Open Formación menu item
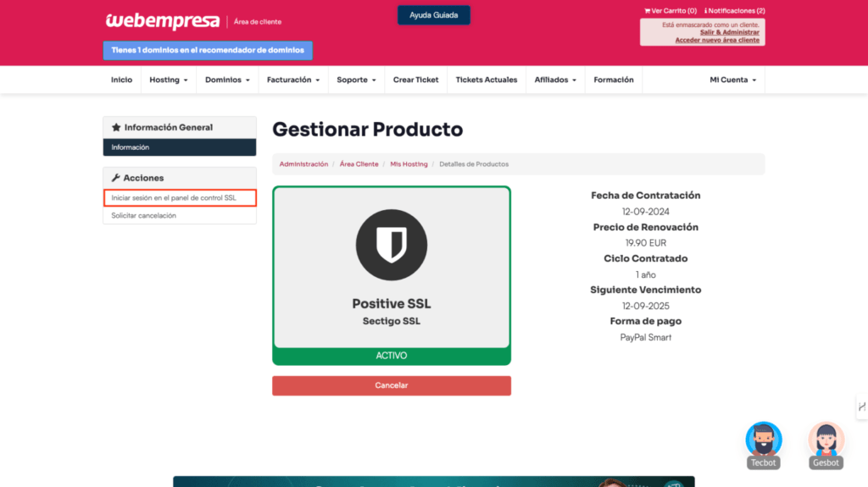This screenshot has height=487, width=868. click(614, 80)
